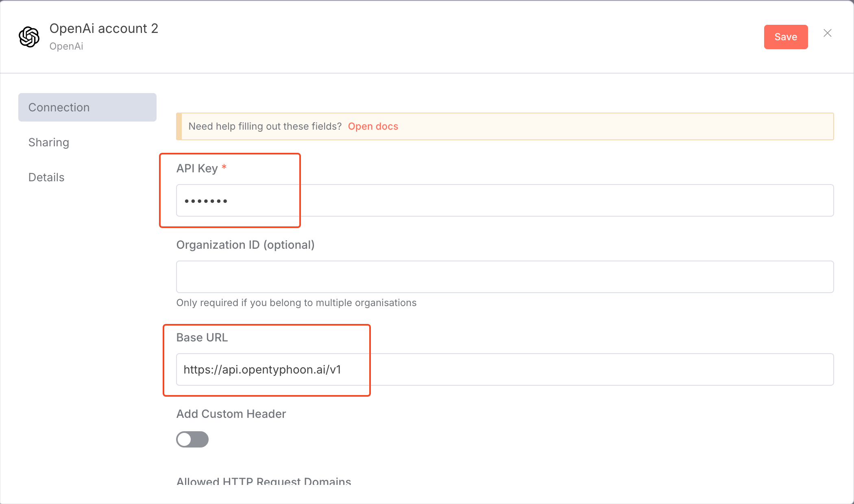Click the Base URL label

tap(202, 337)
